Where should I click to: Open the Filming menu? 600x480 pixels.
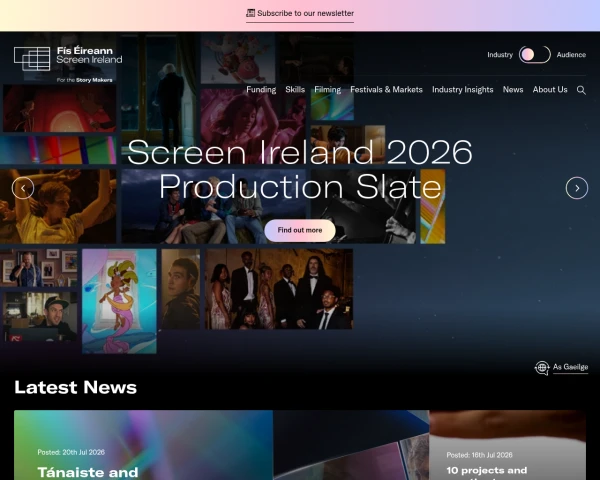[328, 90]
